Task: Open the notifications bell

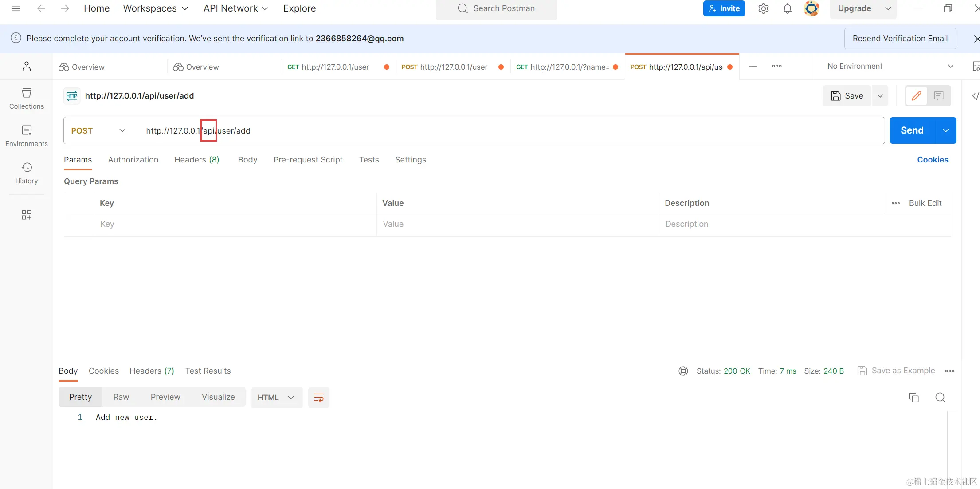Action: [x=787, y=8]
